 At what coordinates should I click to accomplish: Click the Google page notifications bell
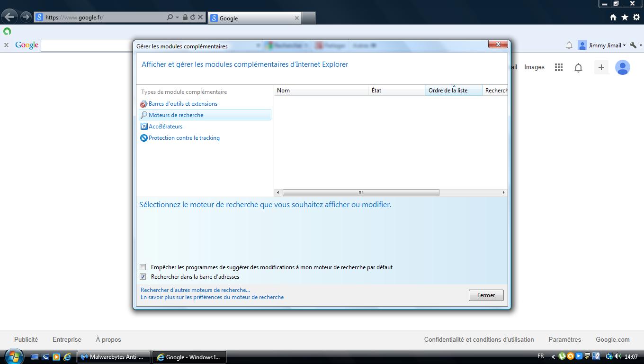point(578,68)
